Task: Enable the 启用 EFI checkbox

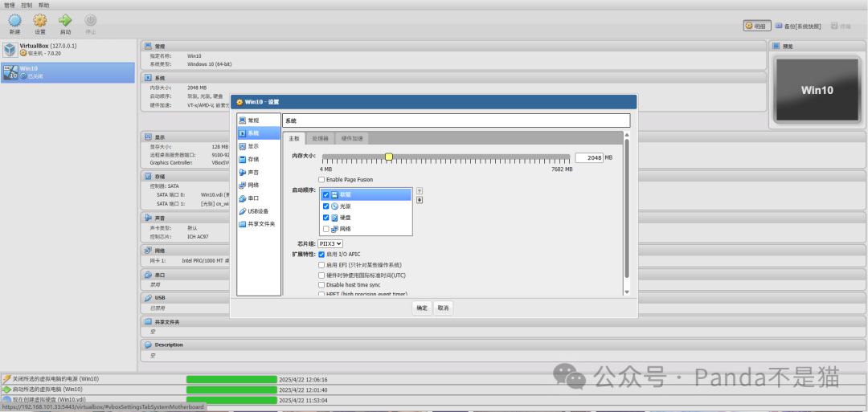Action: [321, 265]
